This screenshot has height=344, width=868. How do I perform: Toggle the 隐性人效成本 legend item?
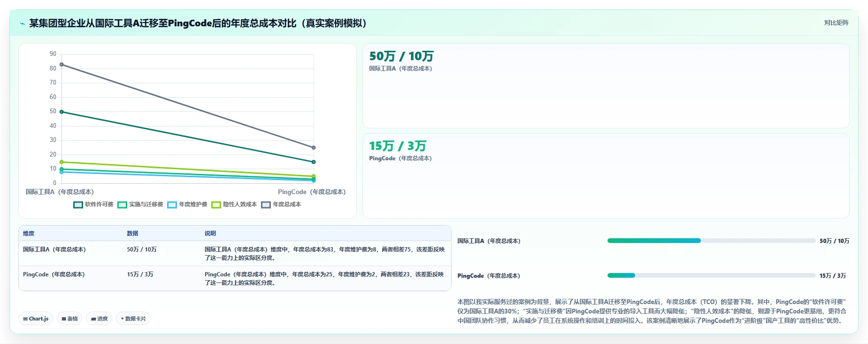(x=234, y=204)
